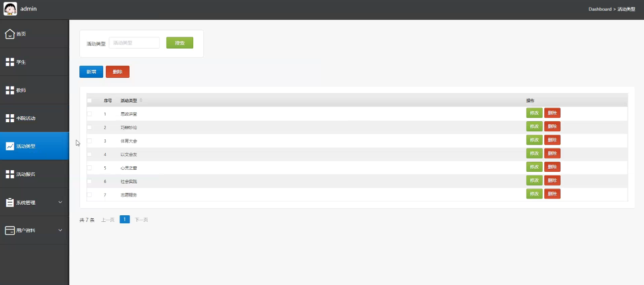This screenshot has width=644, height=285.
Task: Check the checkbox for row 体育大会
Action: click(90, 141)
